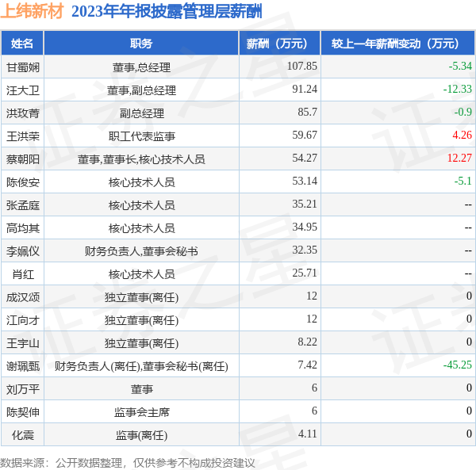Select the 职工代表监事 position cell
Image resolution: width=476 pixels, height=470 pixels.
141,136
